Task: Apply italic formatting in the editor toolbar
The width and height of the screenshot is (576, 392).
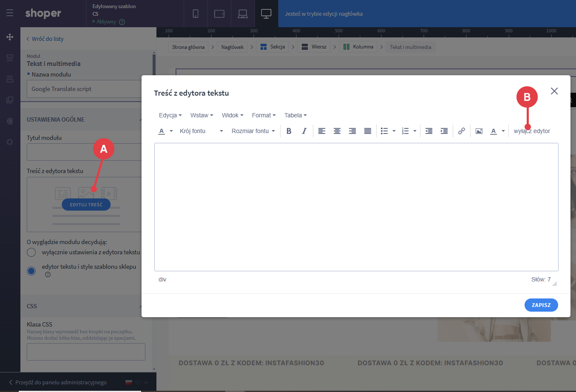Action: coord(304,131)
